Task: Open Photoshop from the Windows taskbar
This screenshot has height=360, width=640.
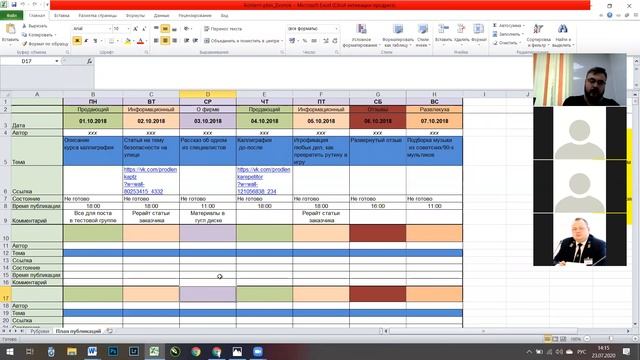Action: [x=113, y=351]
